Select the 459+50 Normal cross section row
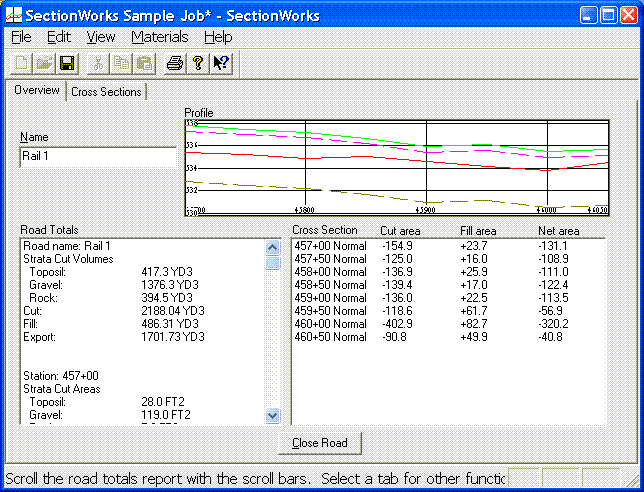 [448, 311]
